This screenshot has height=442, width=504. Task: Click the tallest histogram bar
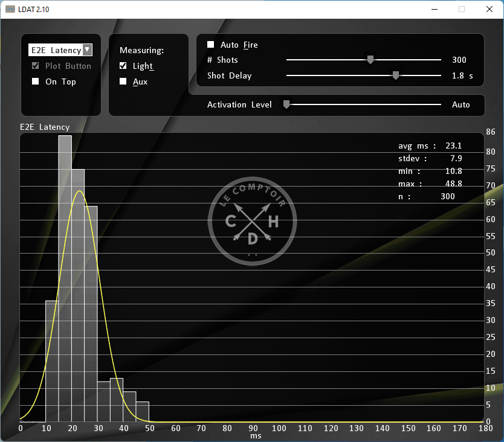tap(65, 278)
